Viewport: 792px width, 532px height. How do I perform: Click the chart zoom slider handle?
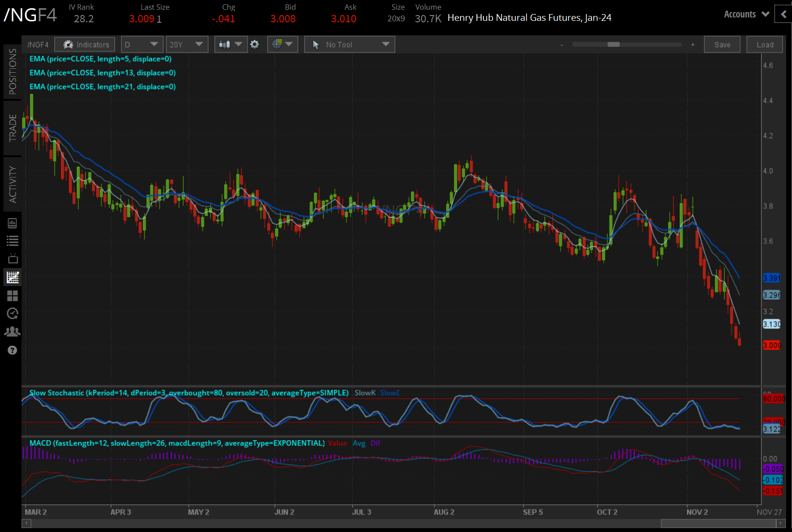pyautogui.click(x=613, y=45)
